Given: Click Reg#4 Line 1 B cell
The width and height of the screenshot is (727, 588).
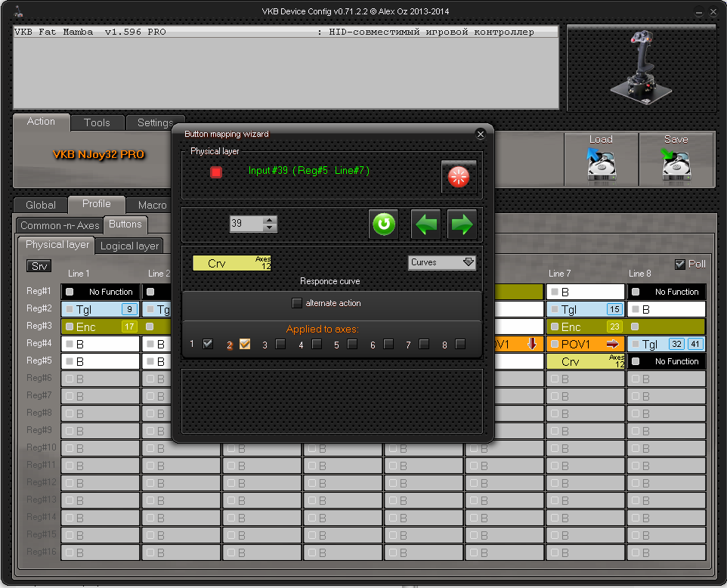Looking at the screenshot, I should (101, 344).
